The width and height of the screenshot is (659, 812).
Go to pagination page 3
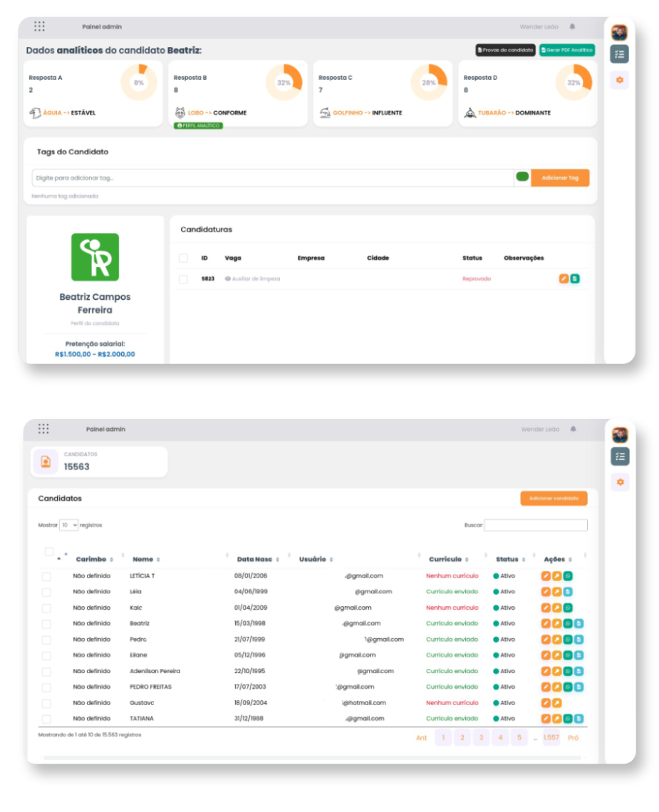(x=481, y=737)
